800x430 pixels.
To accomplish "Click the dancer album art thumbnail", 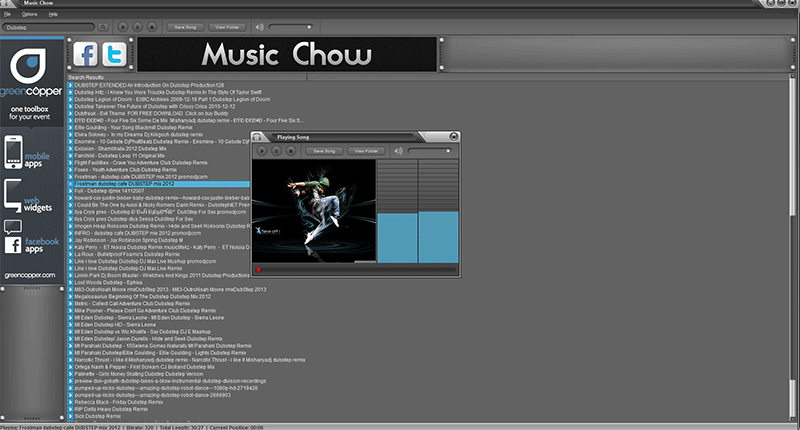I will (314, 211).
